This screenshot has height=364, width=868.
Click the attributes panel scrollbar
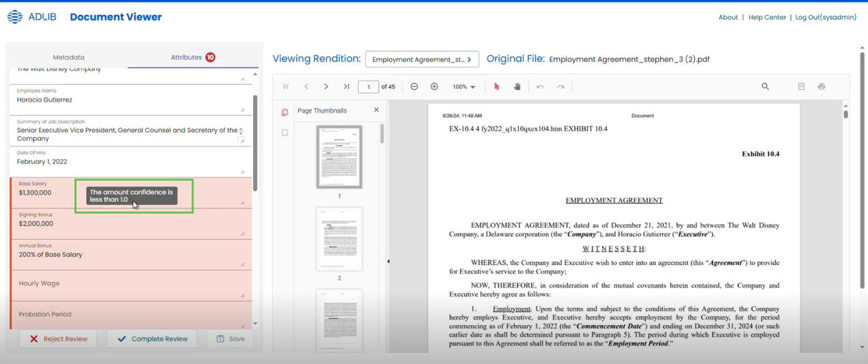[256, 142]
